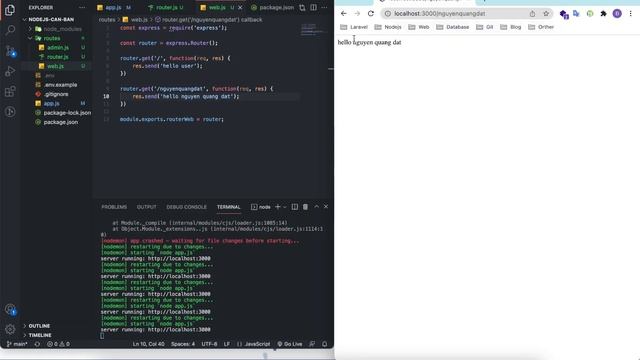The width and height of the screenshot is (640, 360).
Task: Open launch profile dropdown next to plus
Action: [x=285, y=207]
